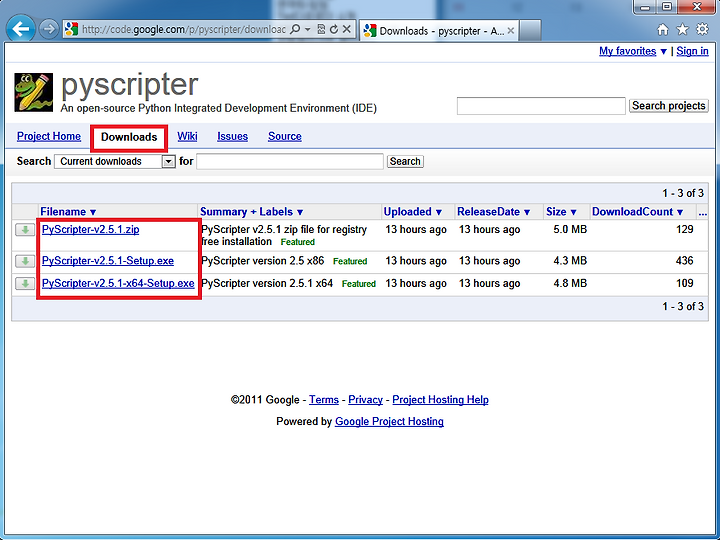The width and height of the screenshot is (720, 540).
Task: Click the Search projects button
Action: pos(669,106)
